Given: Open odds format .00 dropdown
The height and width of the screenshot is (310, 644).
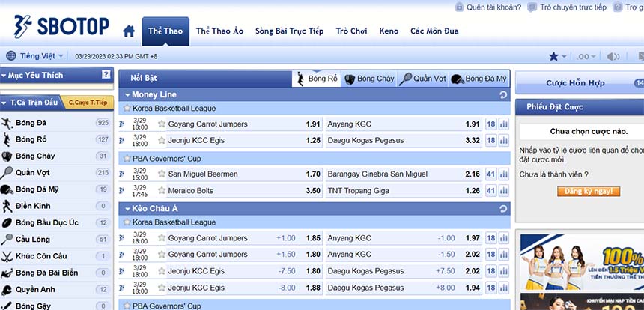Looking at the screenshot, I should tap(586, 57).
